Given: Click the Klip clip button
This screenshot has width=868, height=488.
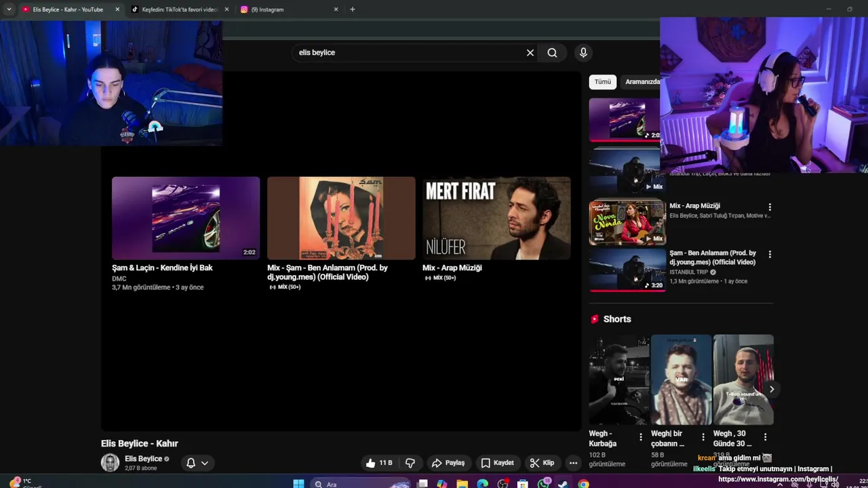Looking at the screenshot, I should [x=542, y=463].
